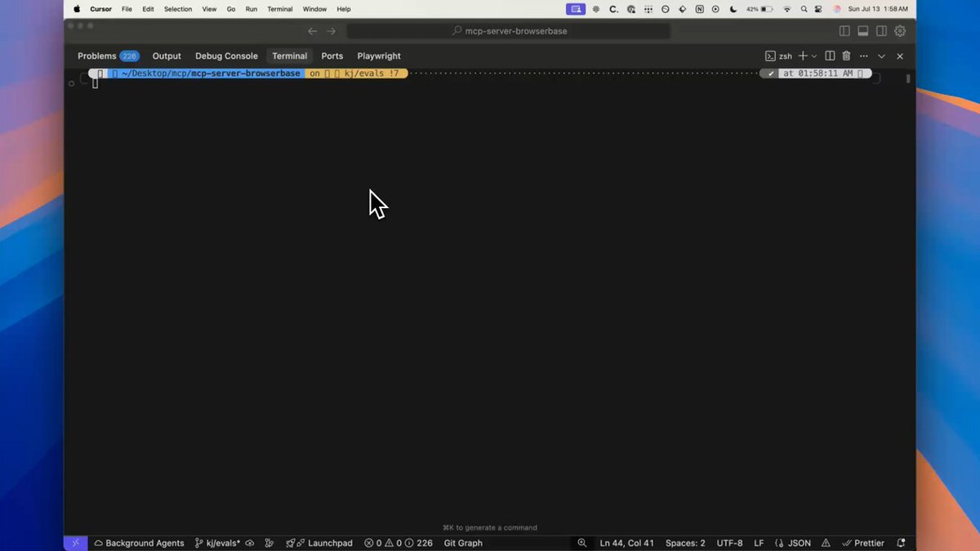Close the terminal panel
The width and height of the screenshot is (980, 551).
click(x=900, y=56)
